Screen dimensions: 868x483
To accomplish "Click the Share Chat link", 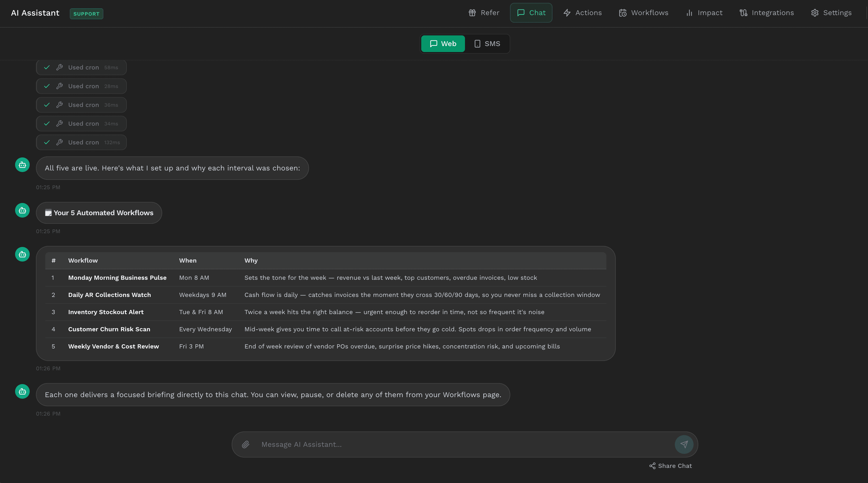I will point(670,466).
